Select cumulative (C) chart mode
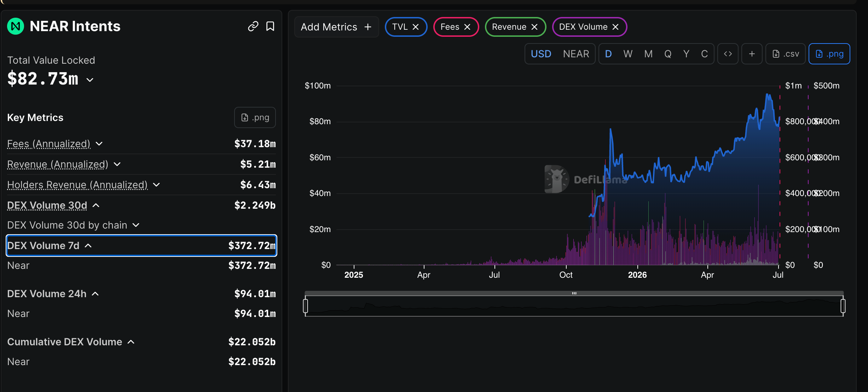This screenshot has height=392, width=868. coord(705,54)
